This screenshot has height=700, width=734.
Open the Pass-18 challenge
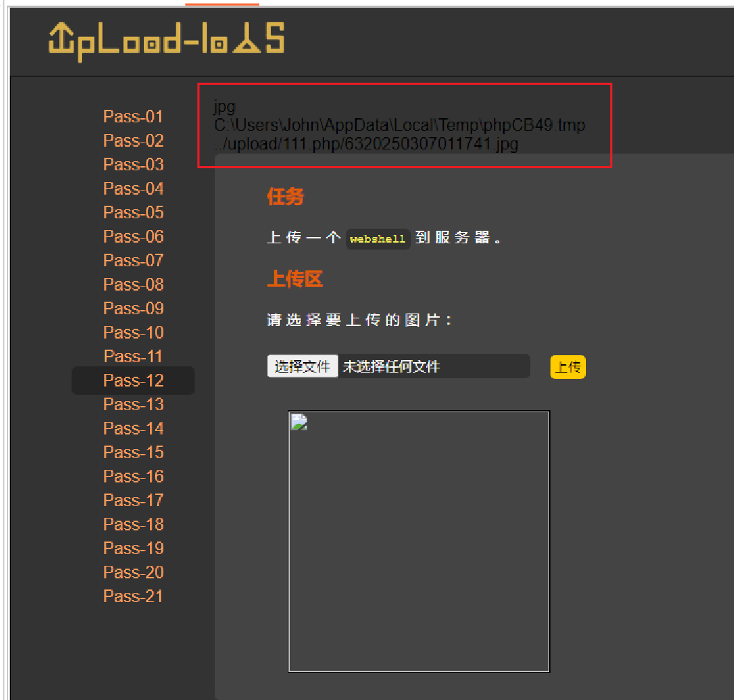133,523
